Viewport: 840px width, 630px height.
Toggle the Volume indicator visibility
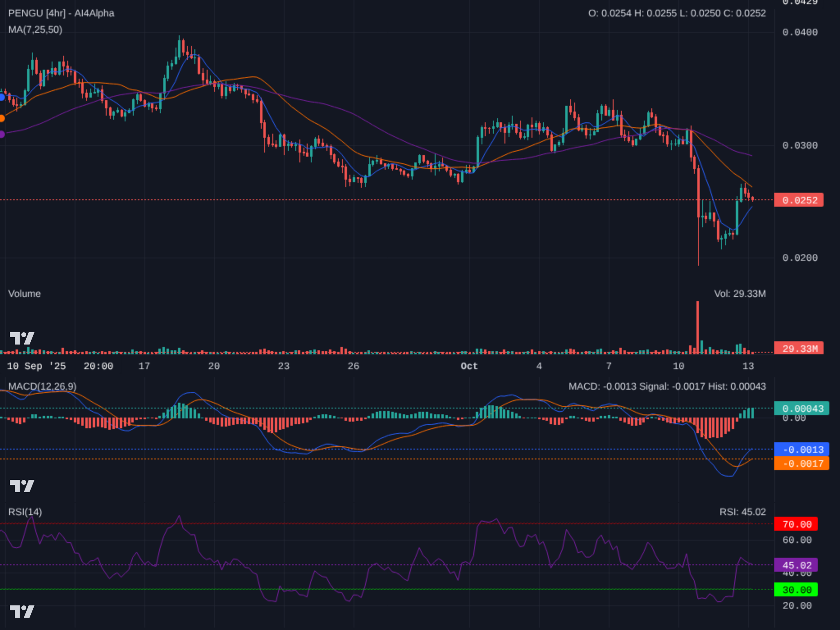pyautogui.click(x=25, y=294)
